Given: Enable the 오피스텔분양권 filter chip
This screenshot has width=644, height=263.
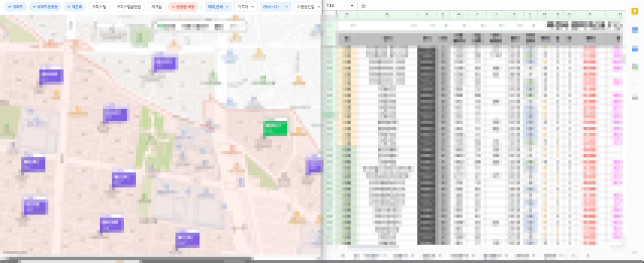Looking at the screenshot, I should (x=128, y=6).
